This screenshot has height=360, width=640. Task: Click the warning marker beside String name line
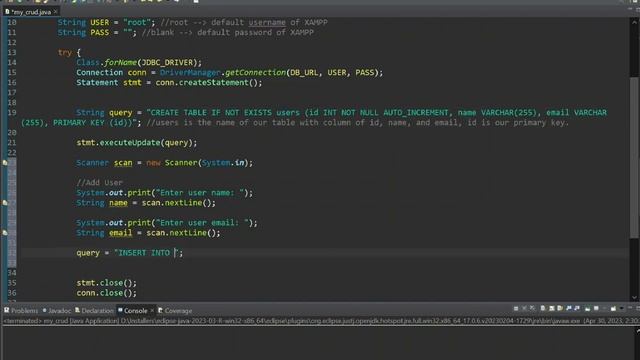5,202
